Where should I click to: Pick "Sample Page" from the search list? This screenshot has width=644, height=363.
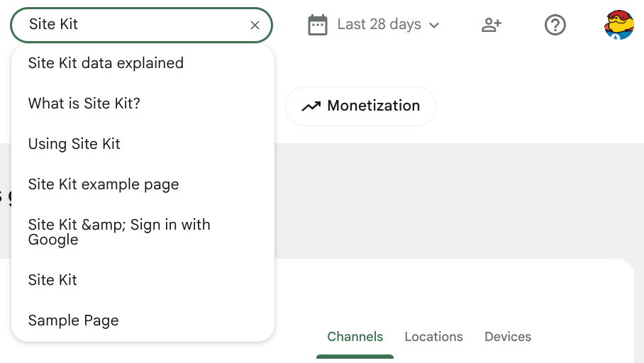click(73, 320)
